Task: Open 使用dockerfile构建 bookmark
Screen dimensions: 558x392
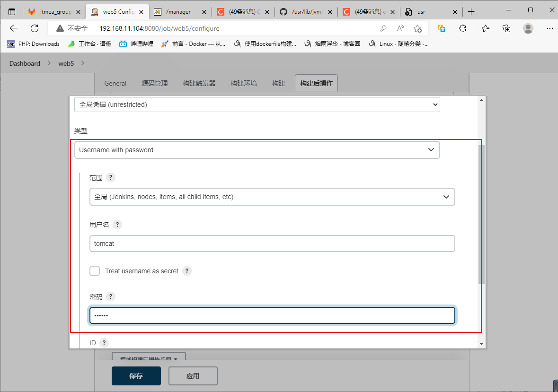Action: point(265,44)
